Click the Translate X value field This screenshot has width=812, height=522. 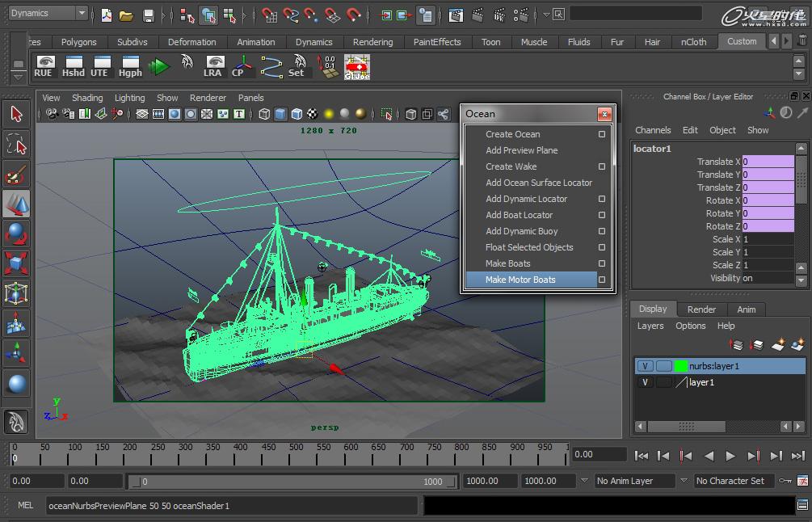coord(768,162)
